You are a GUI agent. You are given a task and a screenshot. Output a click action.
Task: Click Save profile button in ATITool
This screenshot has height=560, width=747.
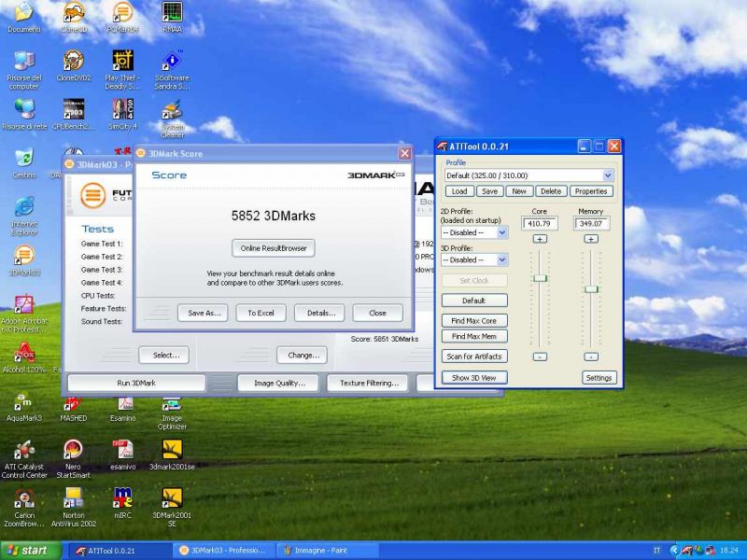tap(489, 191)
